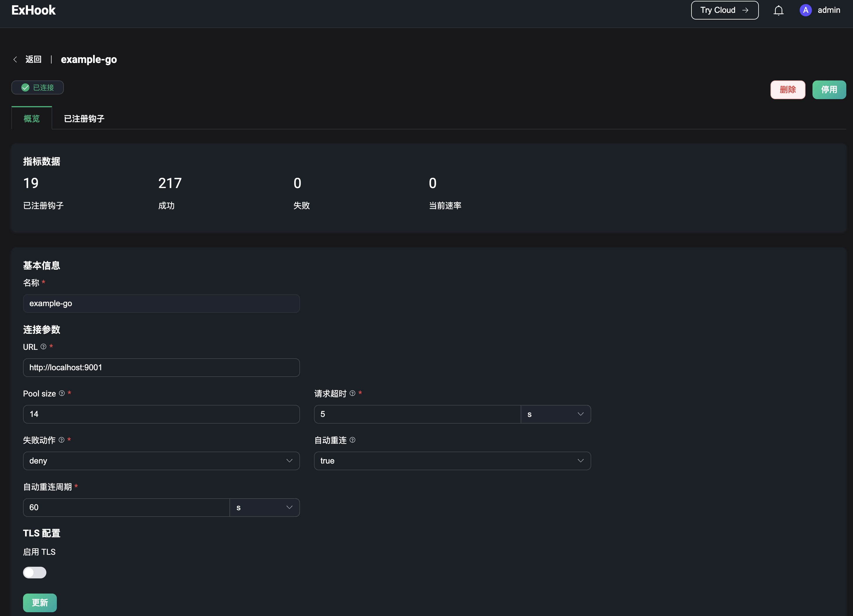Image resolution: width=853 pixels, height=616 pixels.
Task: Click the URL help question icon
Action: [x=44, y=347]
